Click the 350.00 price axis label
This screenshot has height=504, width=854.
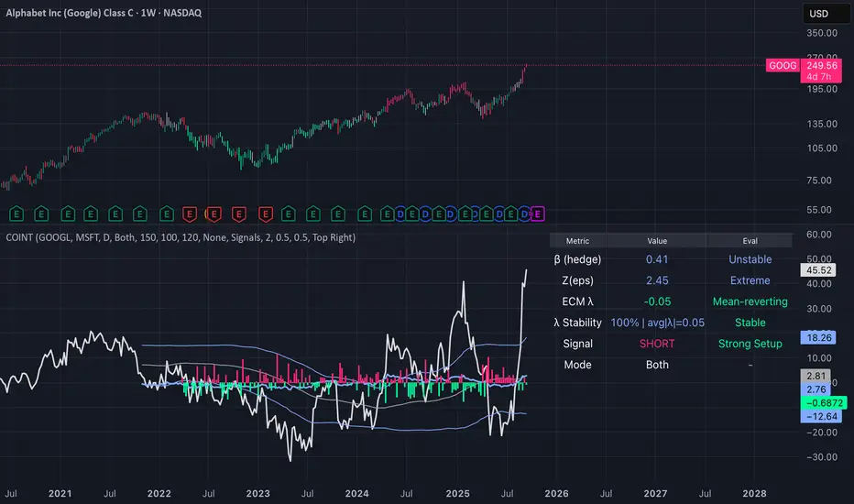point(822,33)
